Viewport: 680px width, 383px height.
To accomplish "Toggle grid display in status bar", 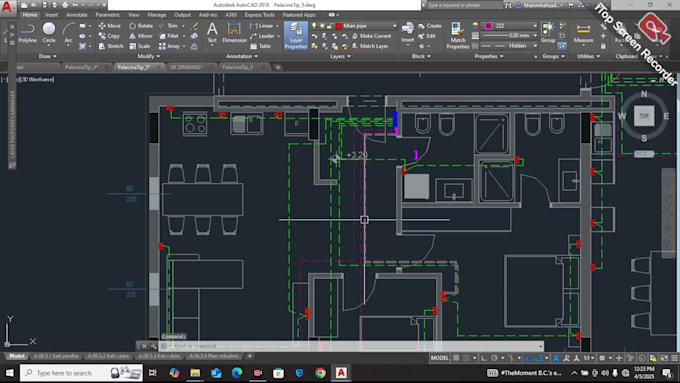I will tap(456, 358).
